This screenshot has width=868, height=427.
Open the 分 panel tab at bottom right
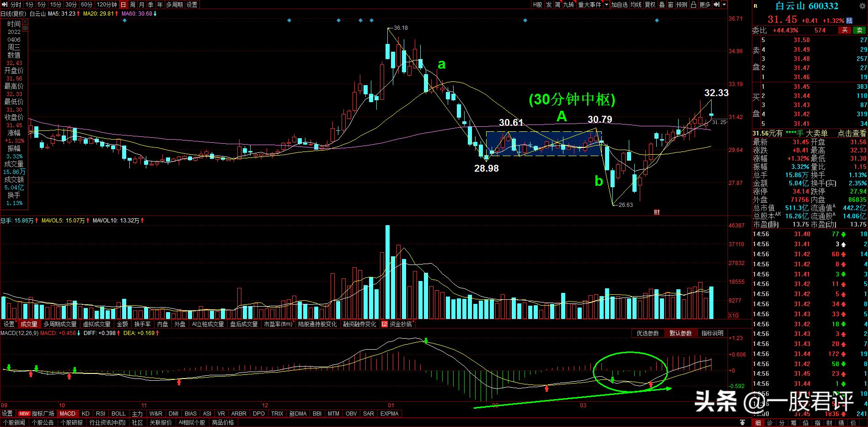tap(782, 422)
